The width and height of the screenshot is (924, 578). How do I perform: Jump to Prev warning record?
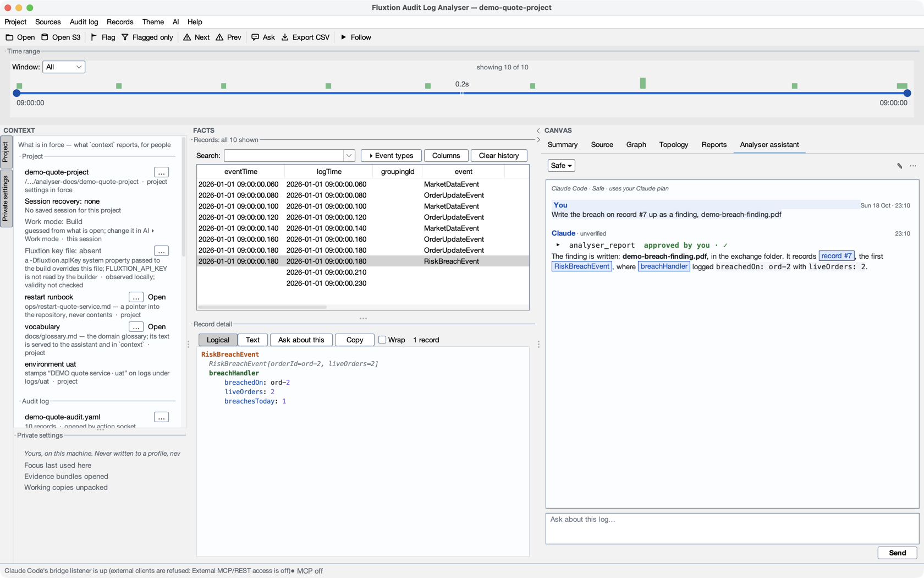(x=228, y=37)
